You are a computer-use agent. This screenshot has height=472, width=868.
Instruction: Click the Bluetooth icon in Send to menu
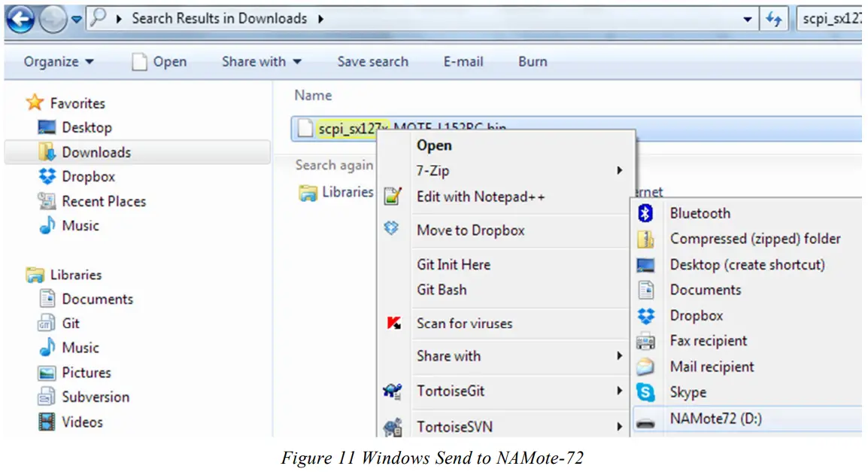click(x=645, y=214)
